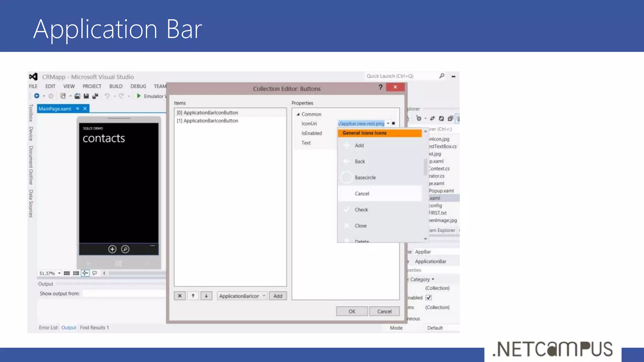The height and width of the screenshot is (362, 644).
Task: Pin the MainPage.xaml tab
Action: pyautogui.click(x=78, y=108)
